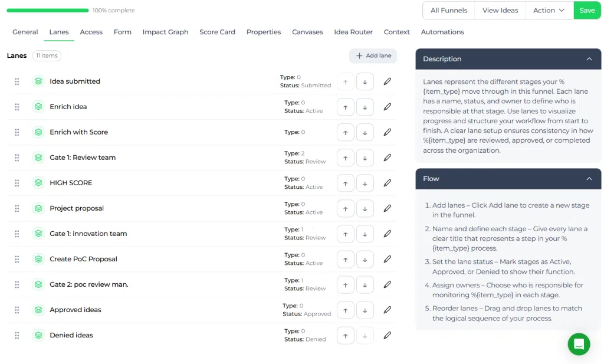Edit the Create PoC Proposal lane

387,259
